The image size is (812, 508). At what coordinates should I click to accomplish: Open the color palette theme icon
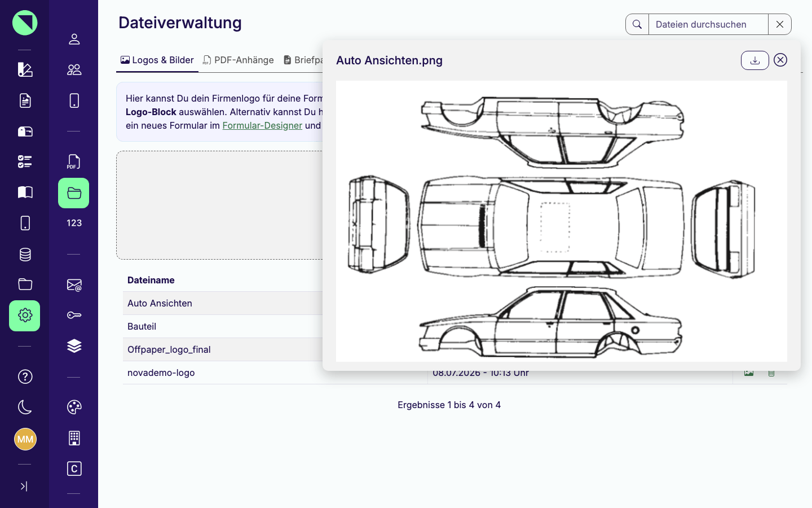click(74, 407)
